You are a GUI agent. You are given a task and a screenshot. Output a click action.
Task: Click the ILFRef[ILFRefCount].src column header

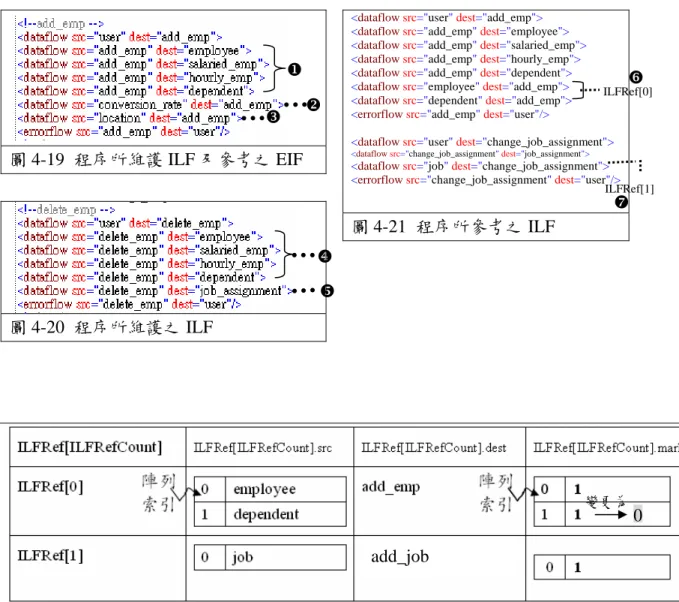(262, 448)
